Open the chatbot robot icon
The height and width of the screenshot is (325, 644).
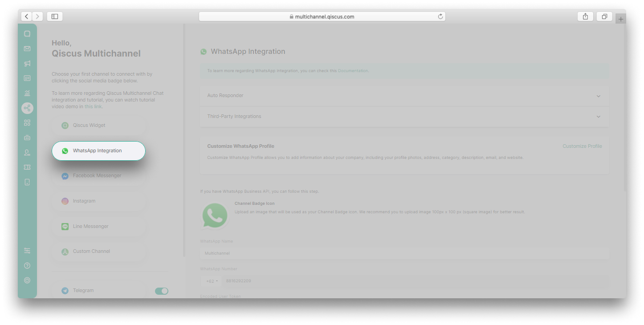tap(27, 138)
